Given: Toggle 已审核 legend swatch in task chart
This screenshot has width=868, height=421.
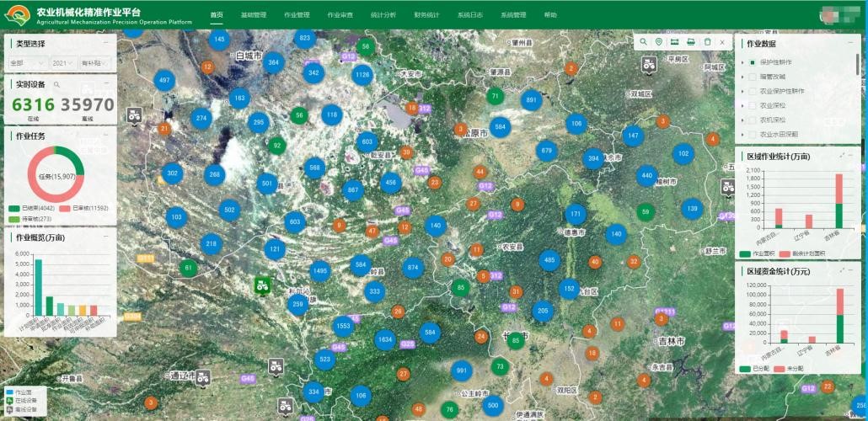Looking at the screenshot, I should coord(67,208).
